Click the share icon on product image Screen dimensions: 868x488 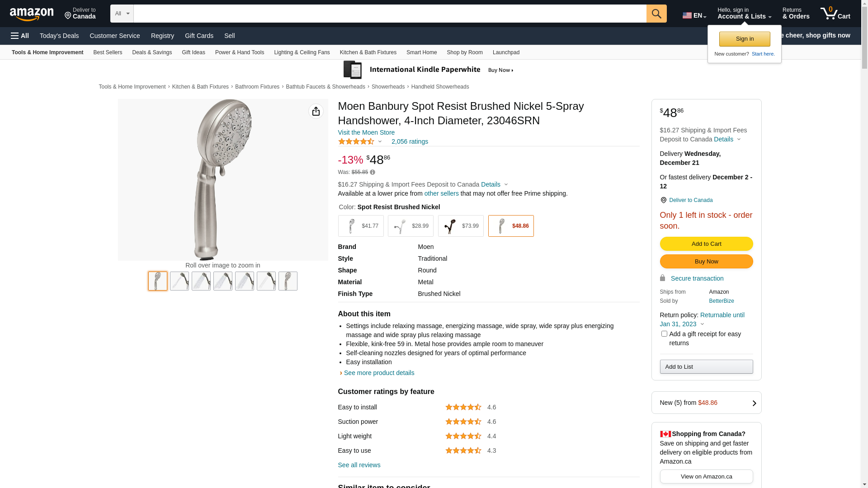316,111
